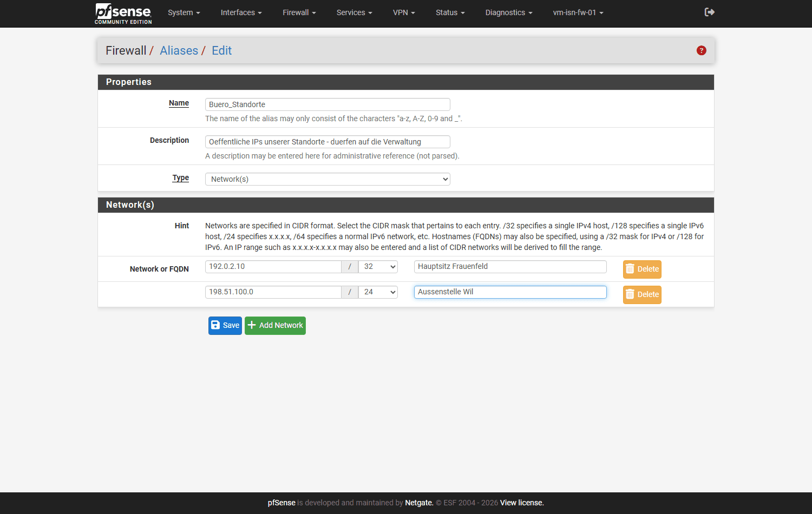Click the alias Name field Buero_Standorte
Screen dimensions: 812x514
pyautogui.click(x=328, y=104)
